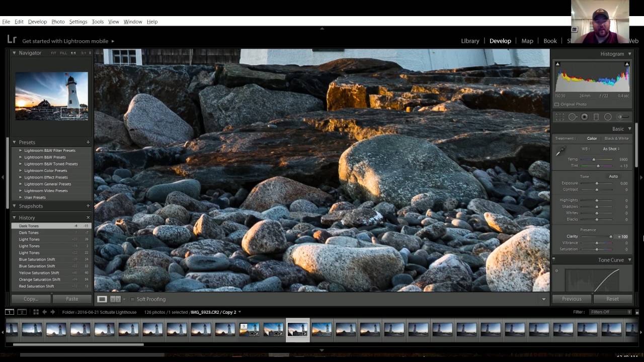This screenshot has width=644, height=362.
Task: Click the Lr Lightroom logo
Action: coord(12,39)
